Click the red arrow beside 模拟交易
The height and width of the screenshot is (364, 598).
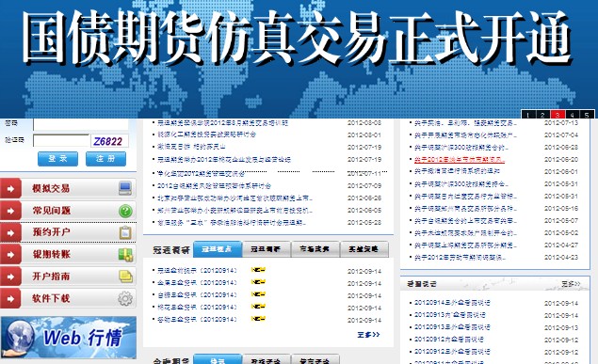10,188
